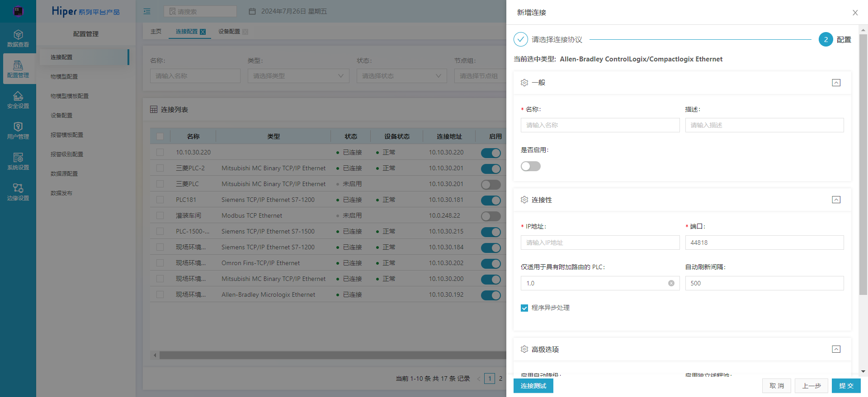Disable the 10.10.30.220 connection switch
The height and width of the screenshot is (397, 868).
click(x=491, y=153)
